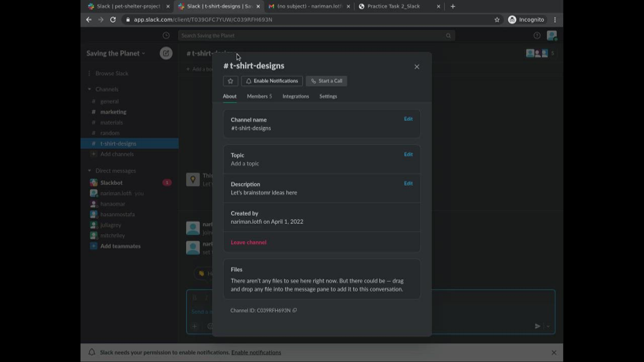Open direct message with hasanmostafa
This screenshot has width=644, height=362.
coord(129,214)
